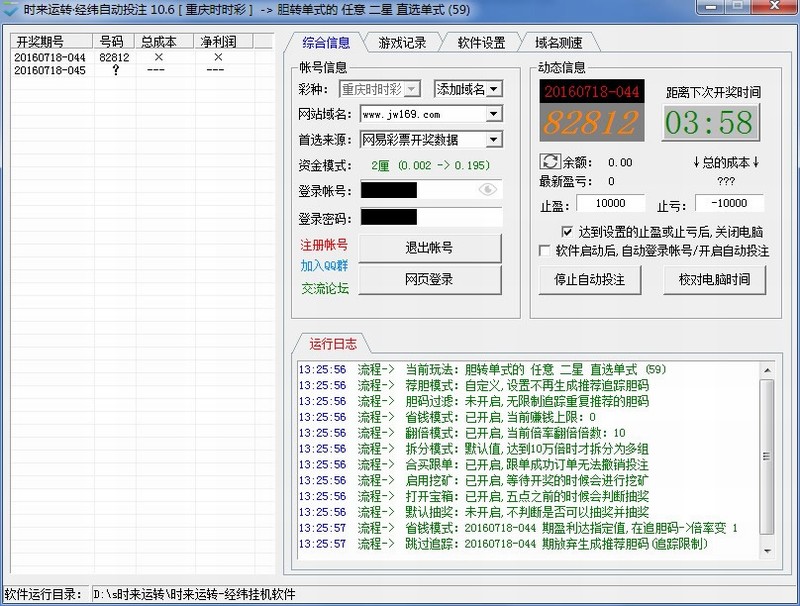Check auto-login and auto-bet on startup
The image size is (800, 606).
click(x=545, y=251)
